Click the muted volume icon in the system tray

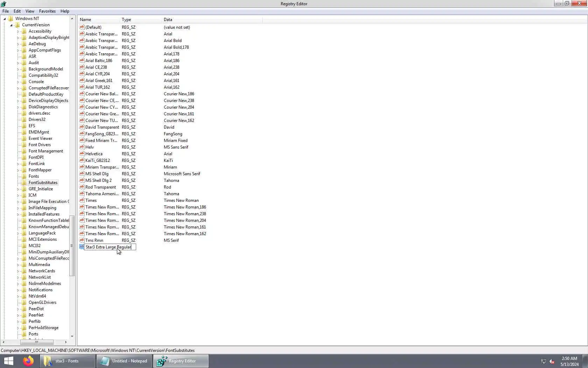pos(552,361)
